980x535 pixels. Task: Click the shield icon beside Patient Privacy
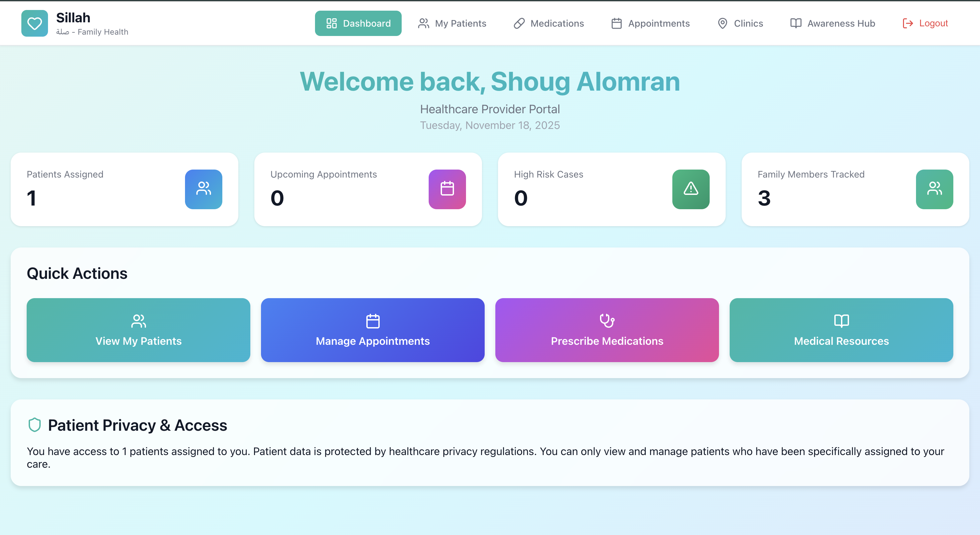(35, 425)
